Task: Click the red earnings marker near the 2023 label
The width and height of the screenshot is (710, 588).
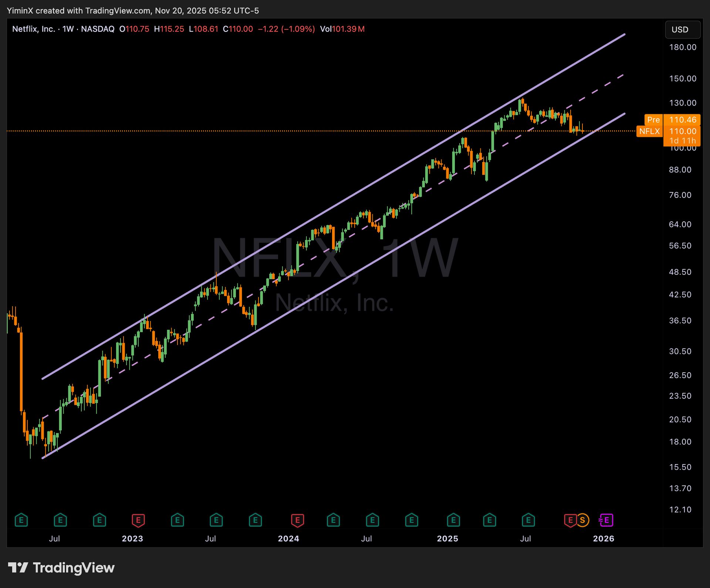Action: [x=138, y=520]
